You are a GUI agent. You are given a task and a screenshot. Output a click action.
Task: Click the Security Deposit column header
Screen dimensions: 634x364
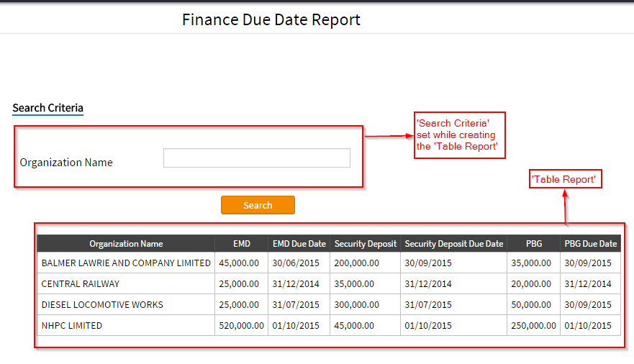(x=365, y=244)
